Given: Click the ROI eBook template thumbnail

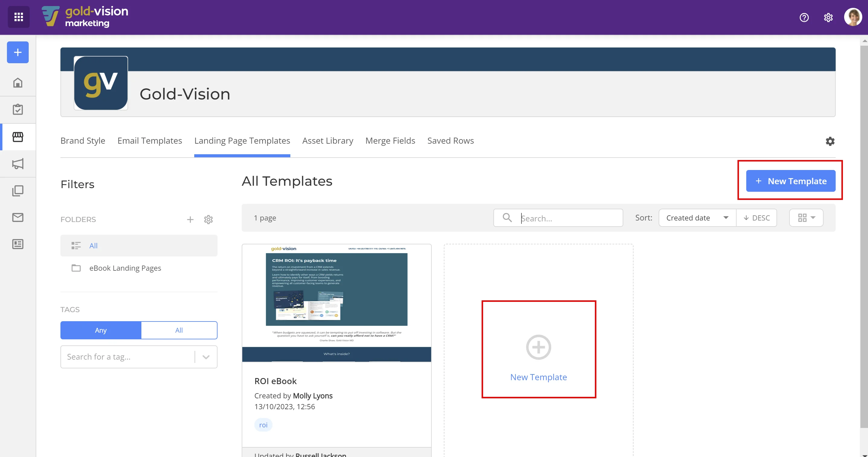Looking at the screenshot, I should [x=336, y=303].
